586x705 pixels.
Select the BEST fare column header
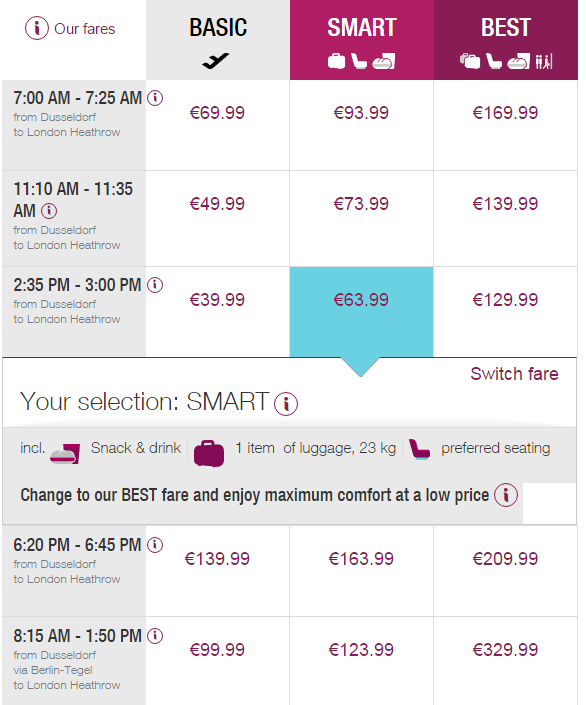pyautogui.click(x=505, y=40)
